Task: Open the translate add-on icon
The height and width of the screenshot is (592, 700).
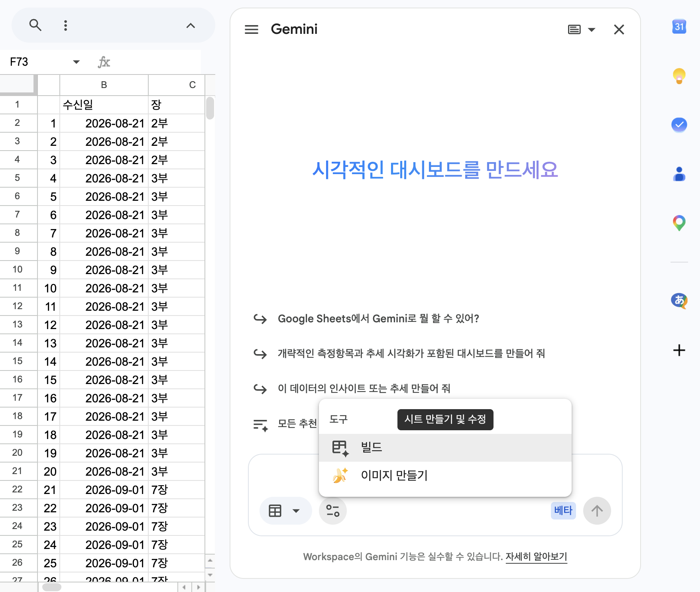Action: pos(679,301)
